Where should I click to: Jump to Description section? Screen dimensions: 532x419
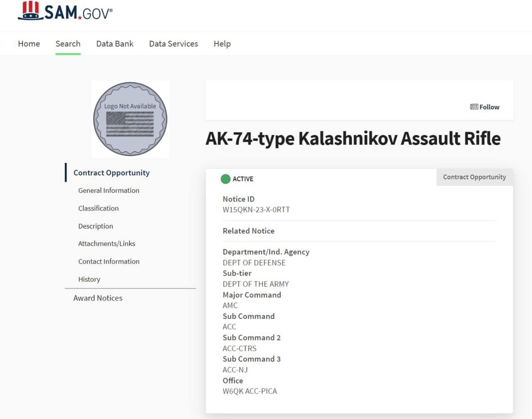(x=96, y=226)
